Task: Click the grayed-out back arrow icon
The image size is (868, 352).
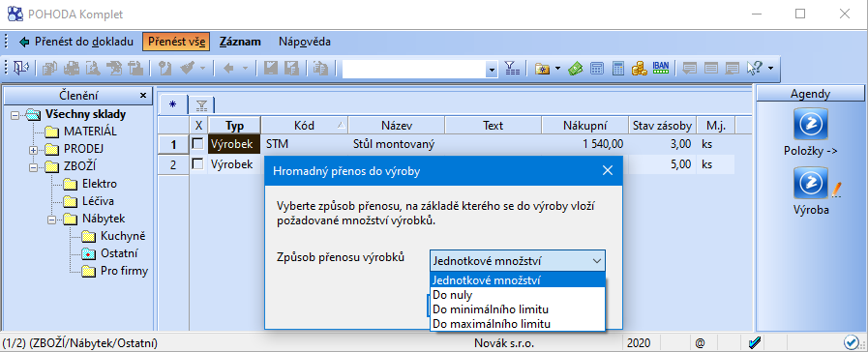Action: pyautogui.click(x=228, y=68)
